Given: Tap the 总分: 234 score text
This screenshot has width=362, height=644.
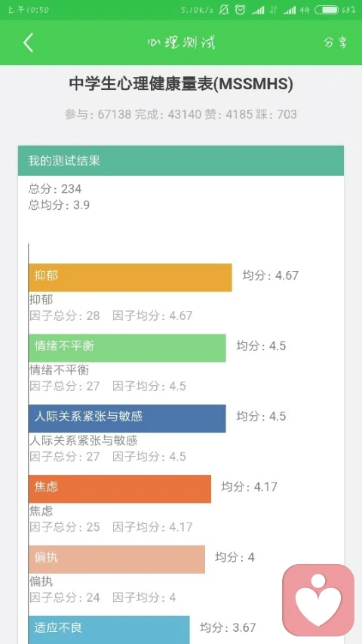Looking at the screenshot, I should [x=55, y=189].
